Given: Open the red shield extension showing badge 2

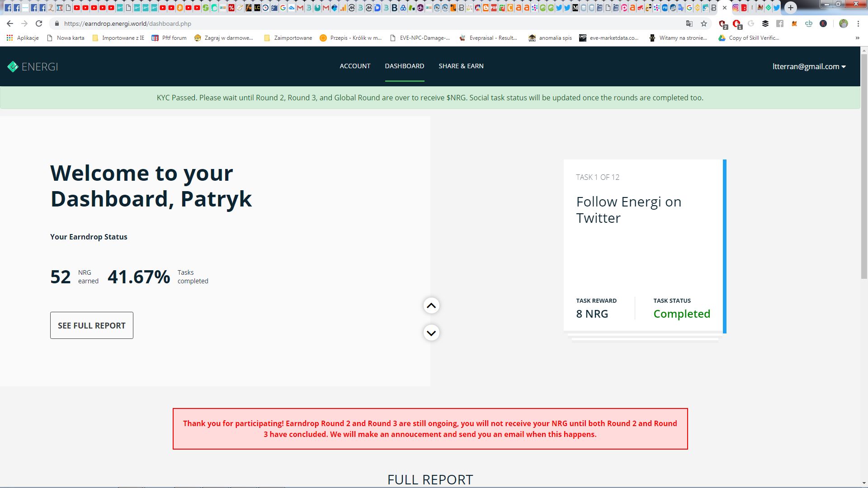Looking at the screenshot, I should (723, 24).
